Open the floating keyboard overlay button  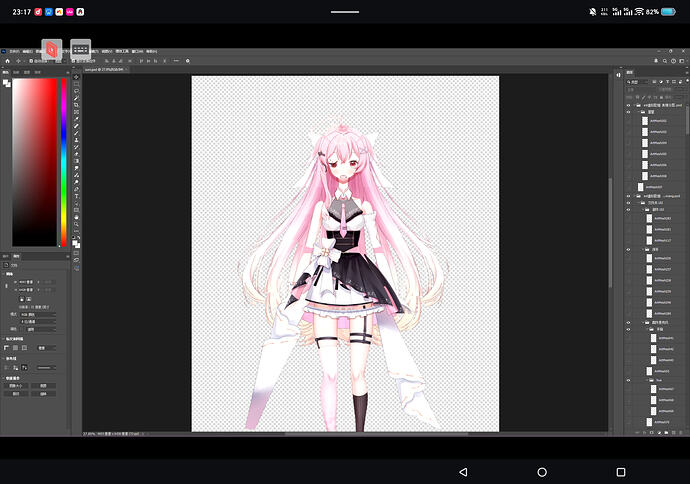pyautogui.click(x=81, y=49)
